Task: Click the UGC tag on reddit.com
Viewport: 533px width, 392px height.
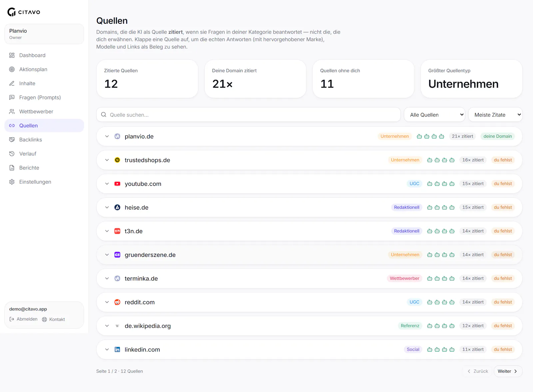Action: [414, 302]
